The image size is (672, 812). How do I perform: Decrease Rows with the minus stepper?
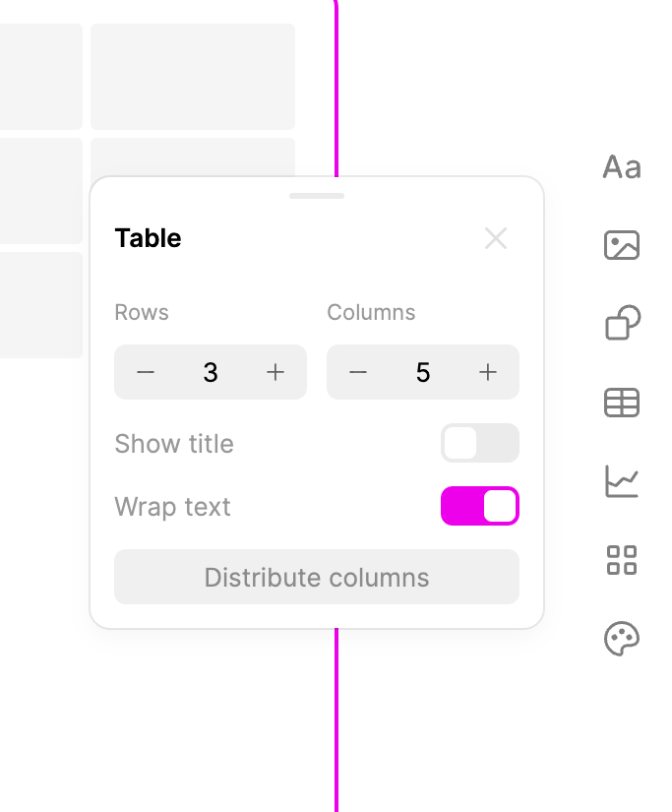click(146, 372)
